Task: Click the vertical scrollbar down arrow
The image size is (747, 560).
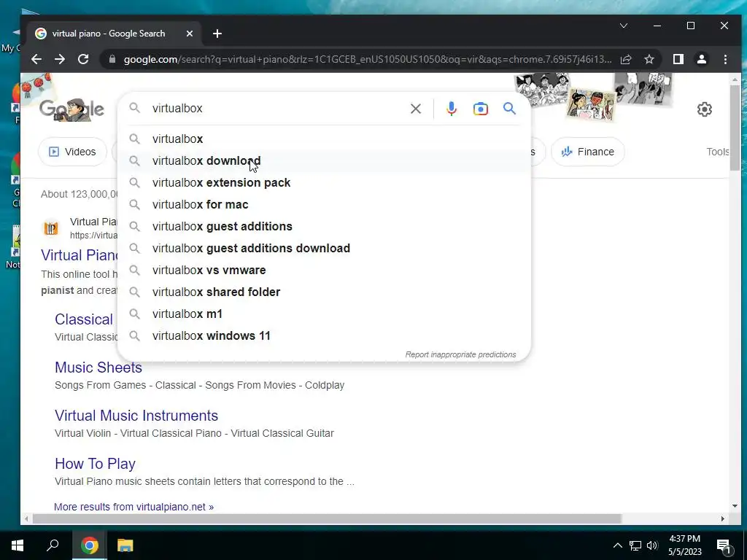Action: coord(735,506)
